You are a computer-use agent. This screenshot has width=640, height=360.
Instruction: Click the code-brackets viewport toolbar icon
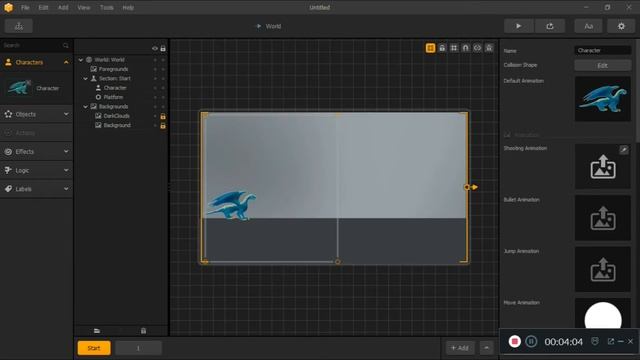[477, 48]
